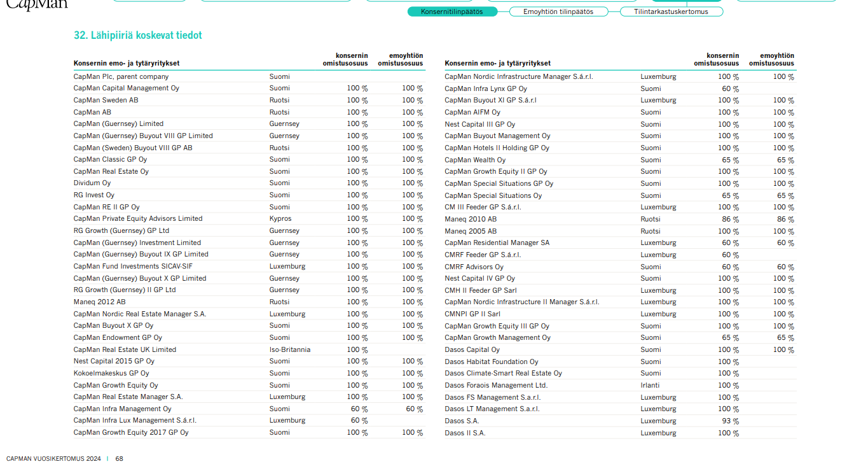Switch to the Emoyhtiön tilinpäätös tab

(558, 11)
